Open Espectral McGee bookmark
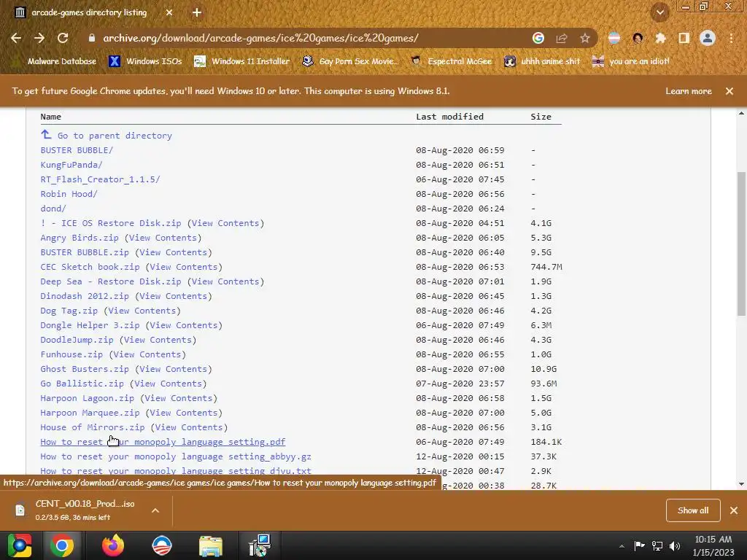 point(451,61)
